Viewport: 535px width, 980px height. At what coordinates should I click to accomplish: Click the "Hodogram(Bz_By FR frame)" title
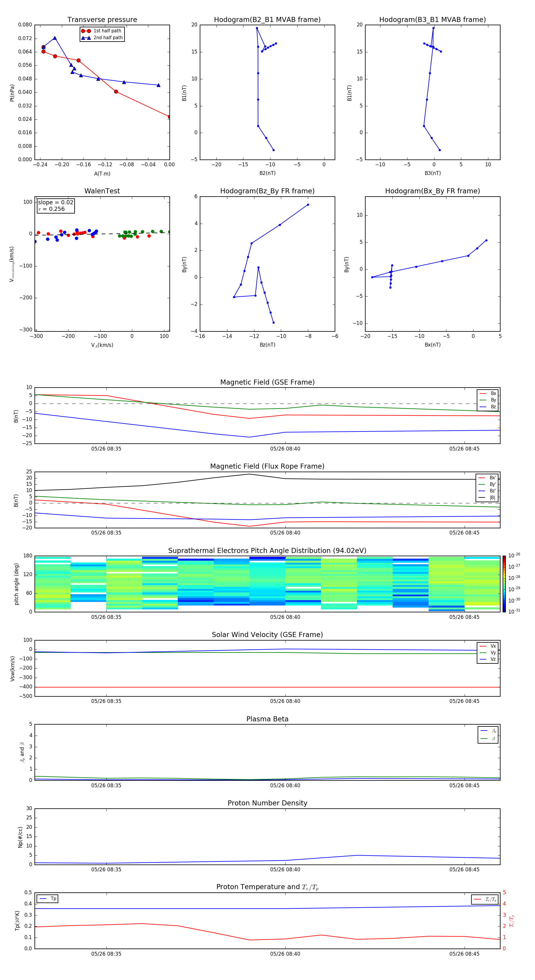[x=267, y=191]
